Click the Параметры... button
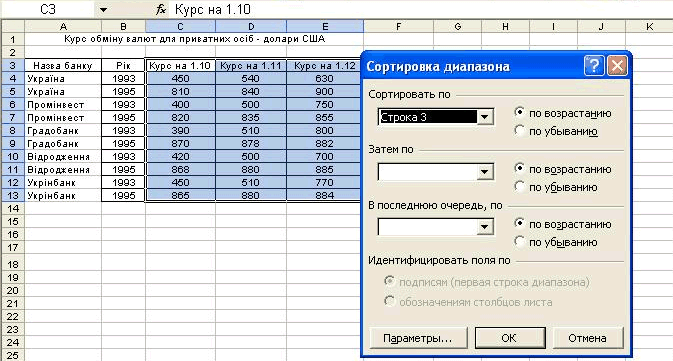Screen dimensions: 673x361 pos(418,338)
